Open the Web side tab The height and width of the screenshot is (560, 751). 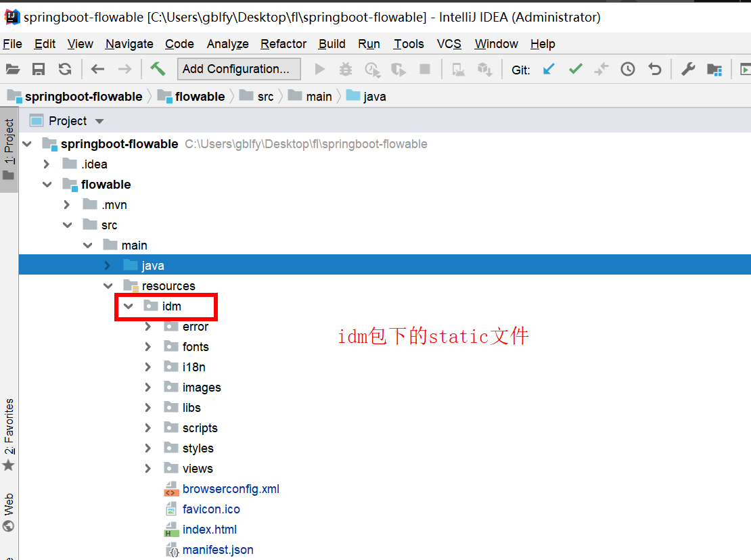[9, 513]
